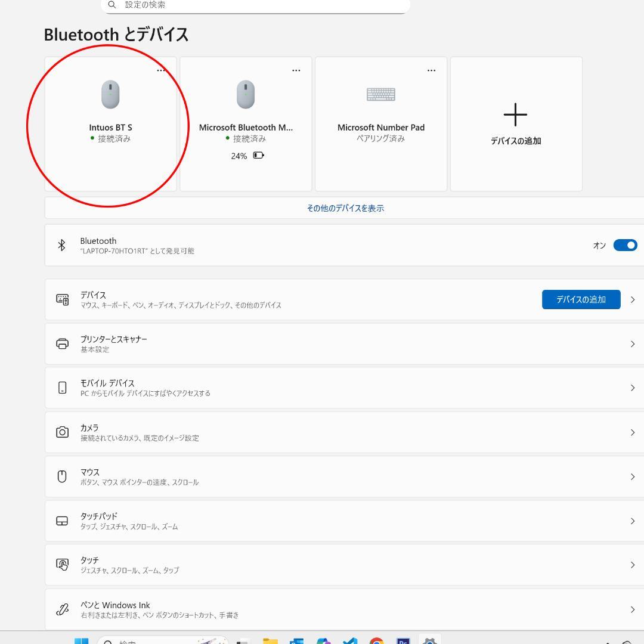Screen dimensions: 644x644
Task: Click the ペンと Windows Ink title
Action: pos(115,605)
